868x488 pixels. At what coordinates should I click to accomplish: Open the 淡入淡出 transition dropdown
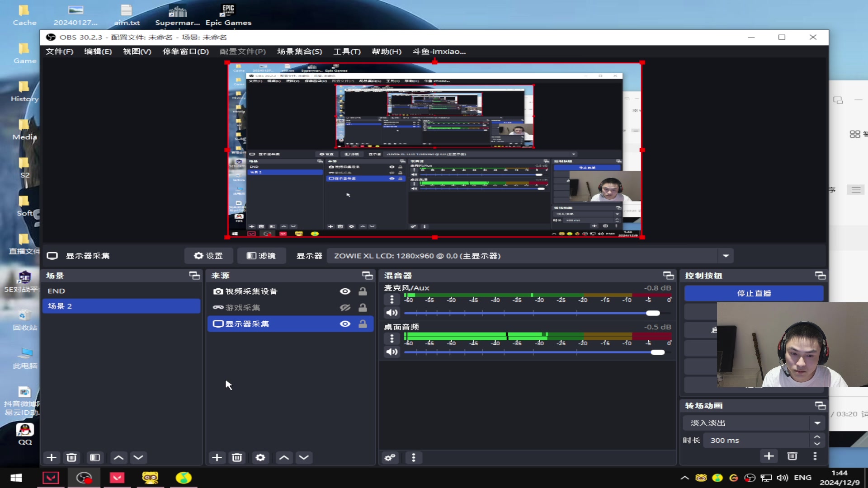tap(817, 423)
